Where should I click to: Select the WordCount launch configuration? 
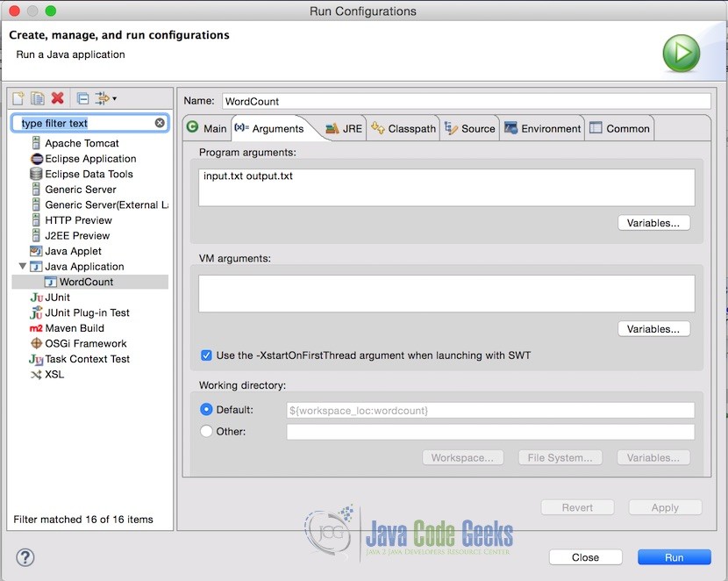point(86,282)
